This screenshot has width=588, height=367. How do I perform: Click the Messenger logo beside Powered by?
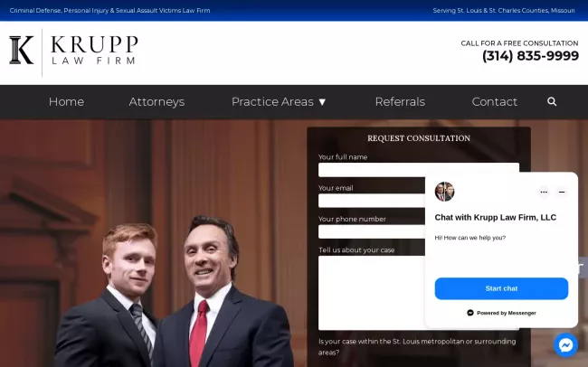(x=470, y=313)
